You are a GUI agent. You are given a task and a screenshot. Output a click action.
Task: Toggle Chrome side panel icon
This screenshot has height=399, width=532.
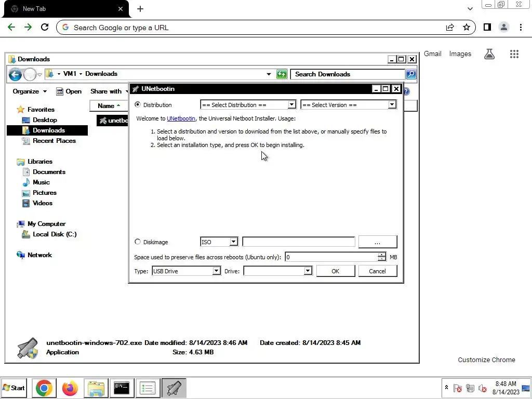(487, 28)
